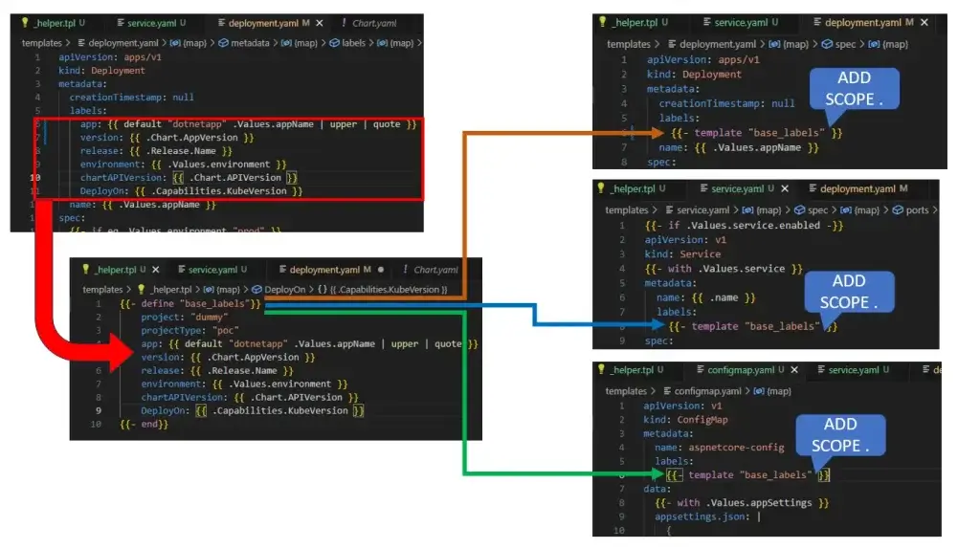Close the deployment.yaml tab in the editor with the spec breadcrumb
The height and width of the screenshot is (549, 980).
point(924,22)
